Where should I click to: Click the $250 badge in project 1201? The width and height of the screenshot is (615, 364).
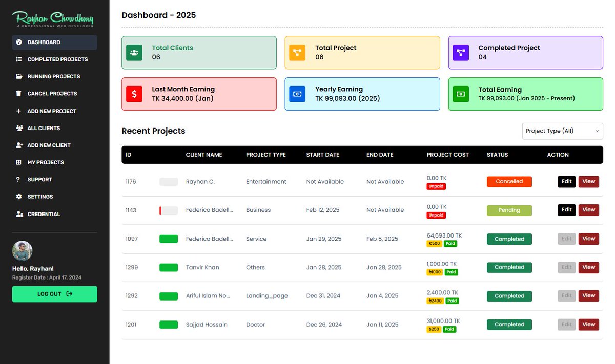(x=434, y=329)
